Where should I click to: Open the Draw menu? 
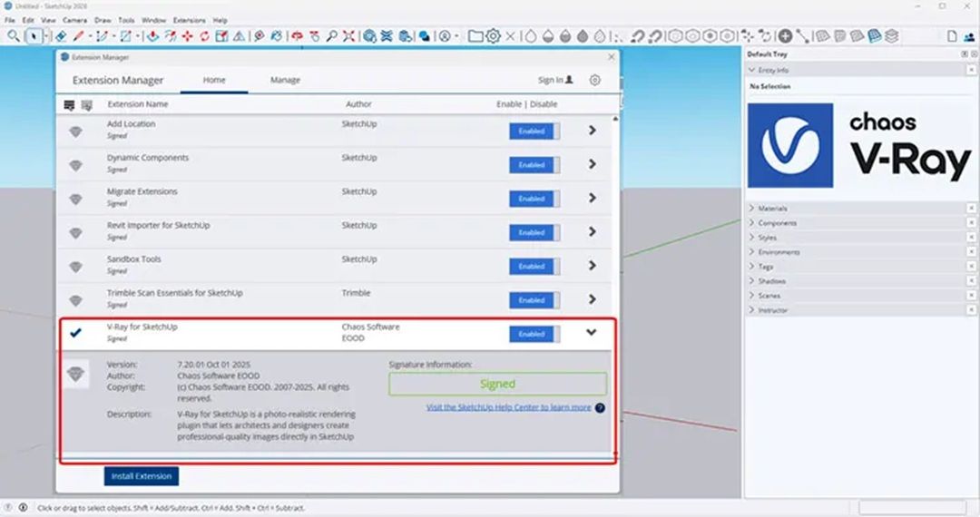click(103, 20)
